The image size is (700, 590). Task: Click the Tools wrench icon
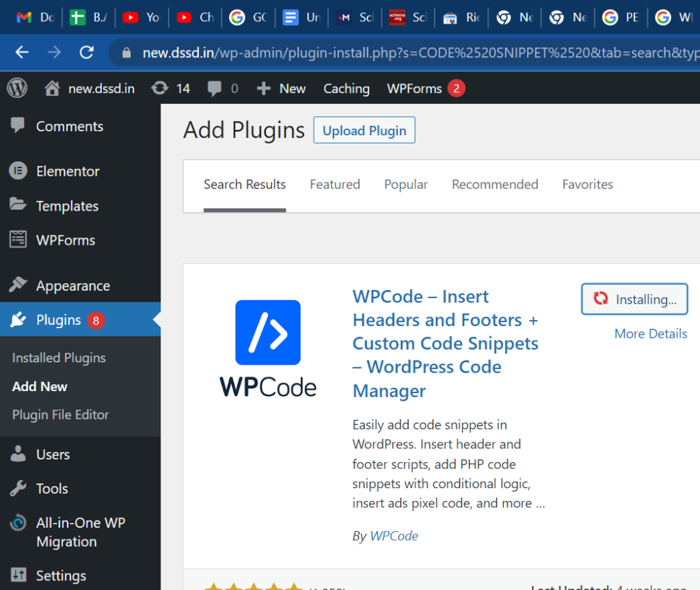18,488
